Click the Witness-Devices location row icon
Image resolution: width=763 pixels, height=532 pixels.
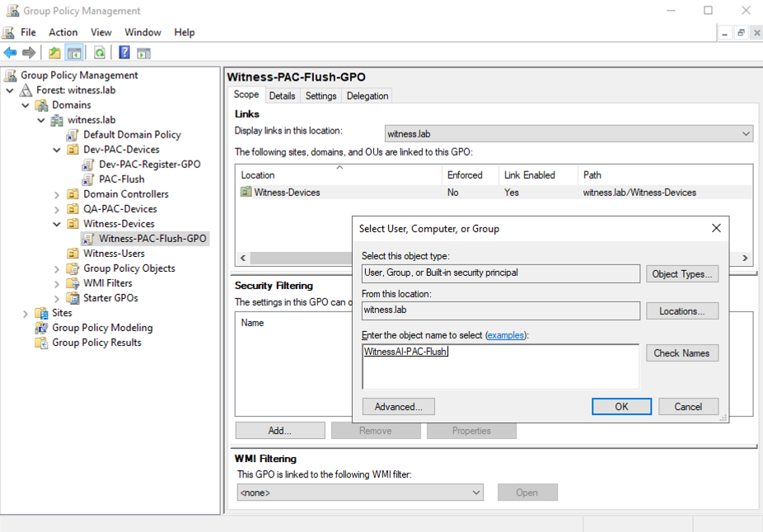click(246, 192)
